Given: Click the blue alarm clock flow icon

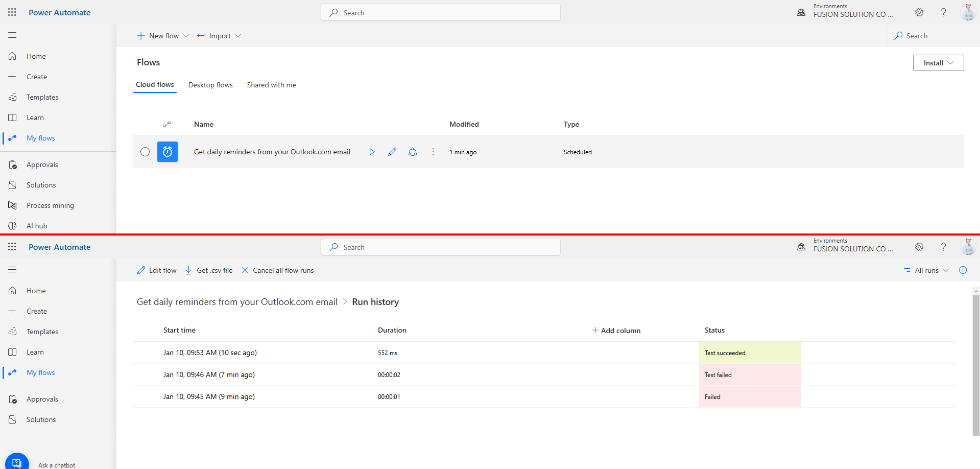Looking at the screenshot, I should (x=168, y=152).
